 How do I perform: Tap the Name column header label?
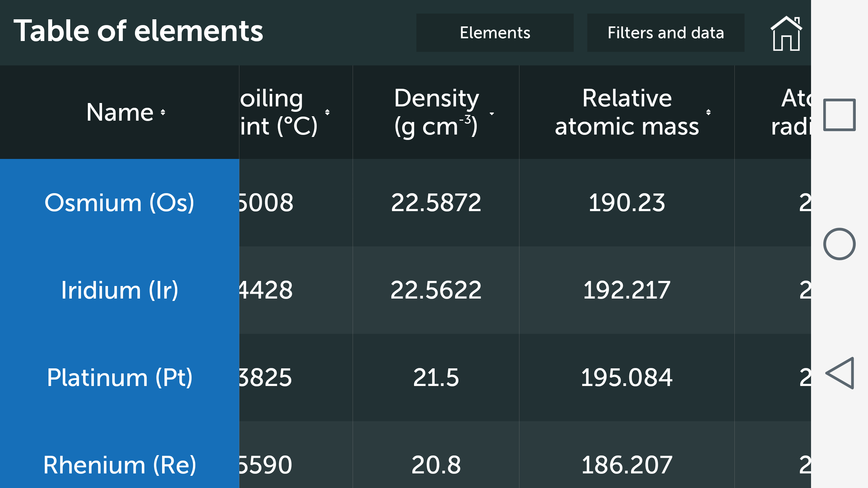[119, 112]
